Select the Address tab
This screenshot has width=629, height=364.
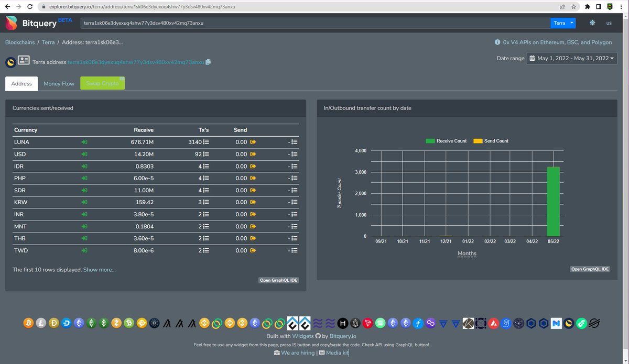[21, 83]
